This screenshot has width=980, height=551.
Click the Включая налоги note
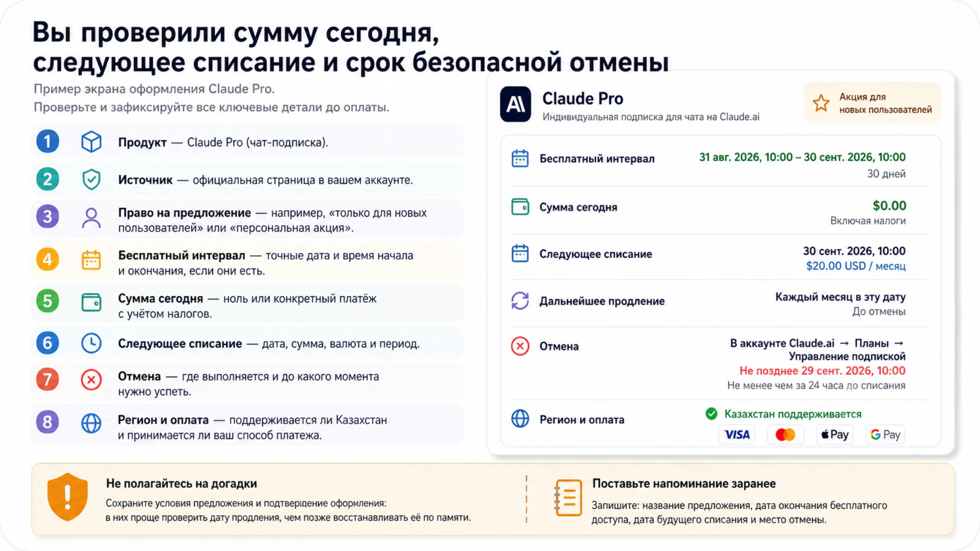coord(868,221)
